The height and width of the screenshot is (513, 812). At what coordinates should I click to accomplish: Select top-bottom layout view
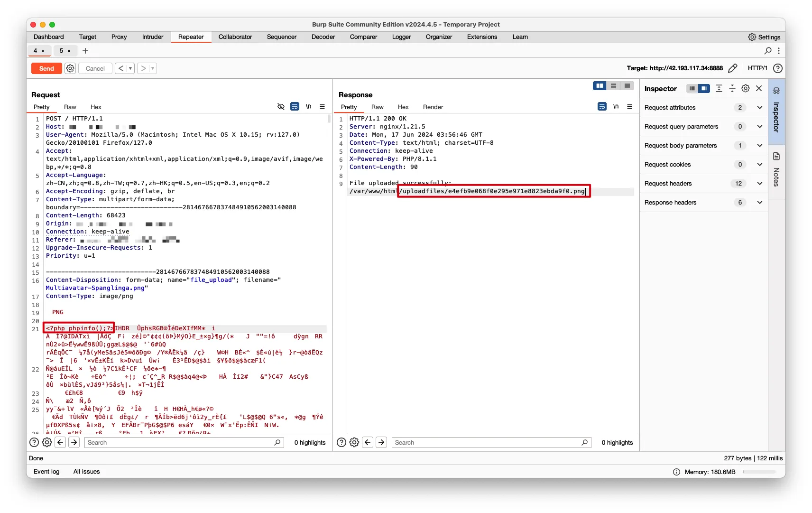[613, 86]
